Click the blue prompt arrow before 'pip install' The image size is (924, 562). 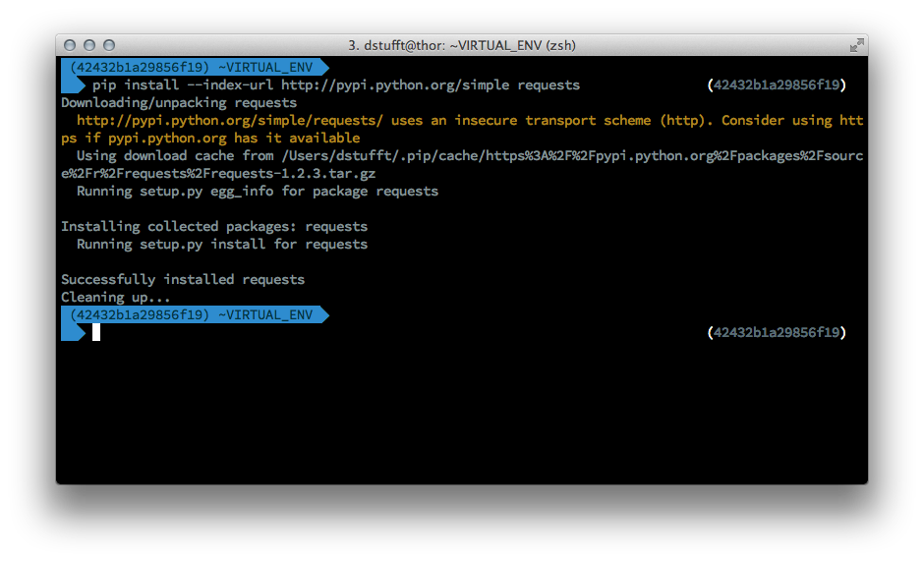tap(73, 84)
